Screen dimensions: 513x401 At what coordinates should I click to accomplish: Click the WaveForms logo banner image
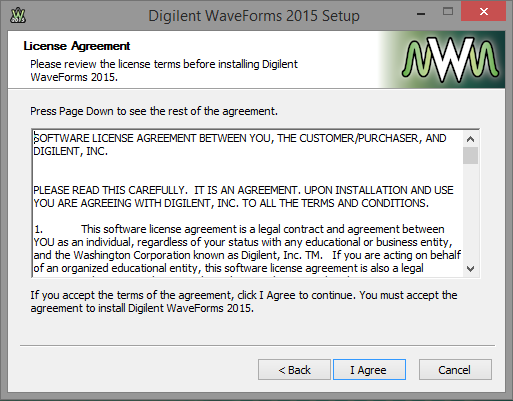tap(442, 60)
